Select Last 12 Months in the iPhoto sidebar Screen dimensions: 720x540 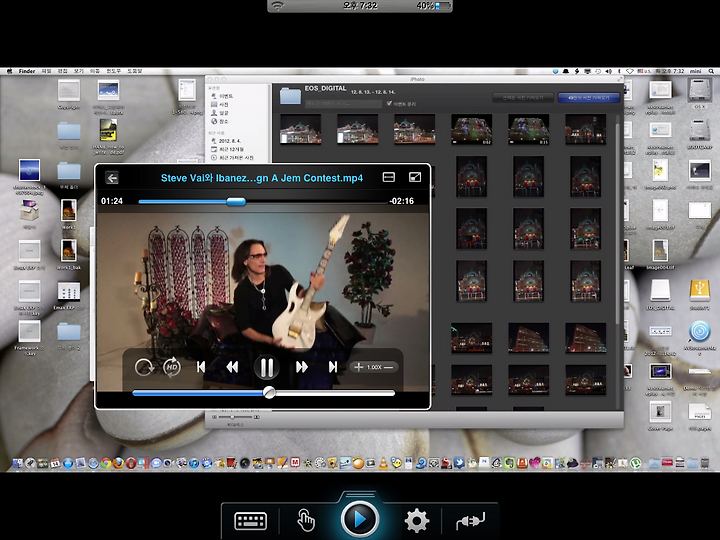[227, 149]
